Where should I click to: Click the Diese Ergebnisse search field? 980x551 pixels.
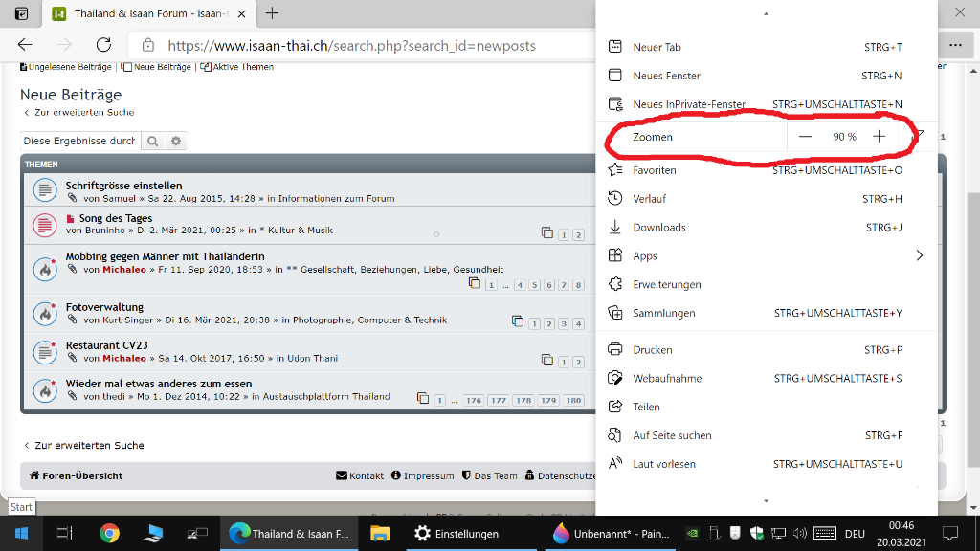80,142
